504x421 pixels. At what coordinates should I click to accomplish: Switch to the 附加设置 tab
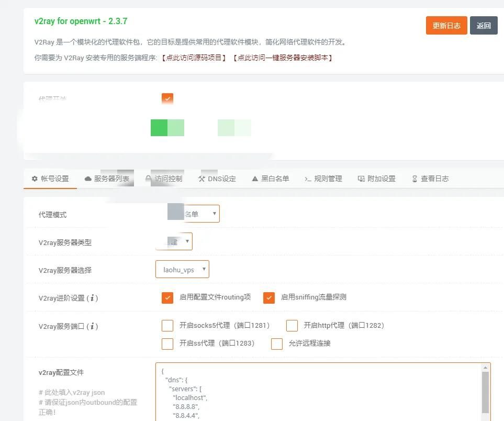377,179
